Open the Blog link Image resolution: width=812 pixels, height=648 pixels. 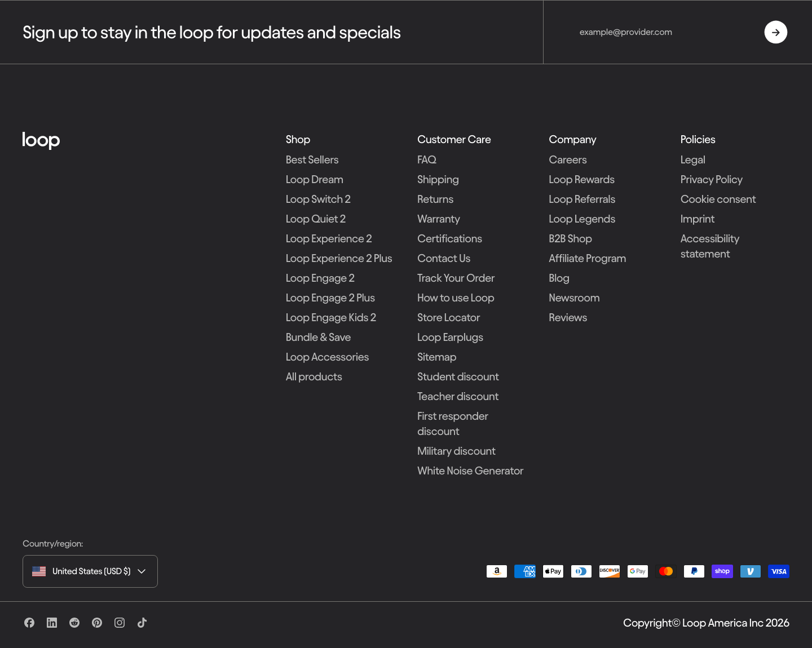pos(559,278)
